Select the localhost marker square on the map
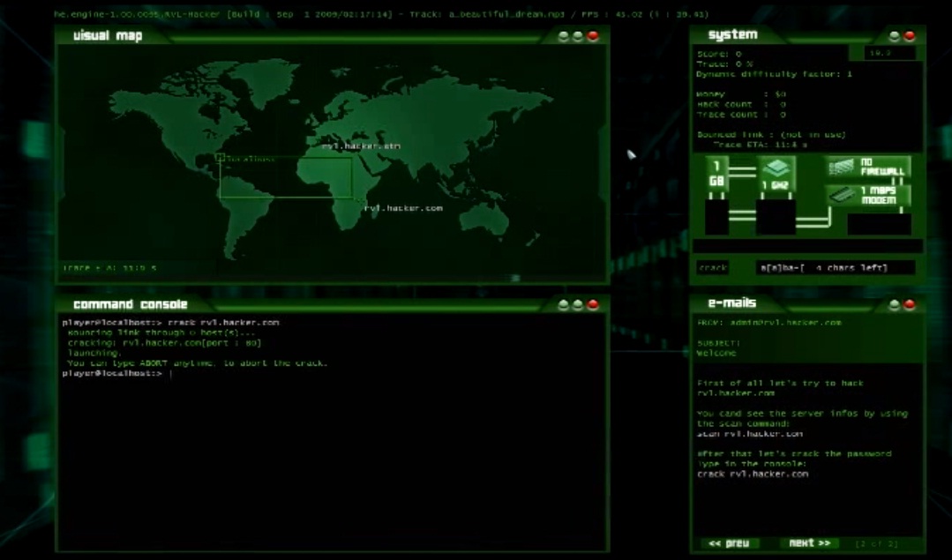 coord(220,158)
